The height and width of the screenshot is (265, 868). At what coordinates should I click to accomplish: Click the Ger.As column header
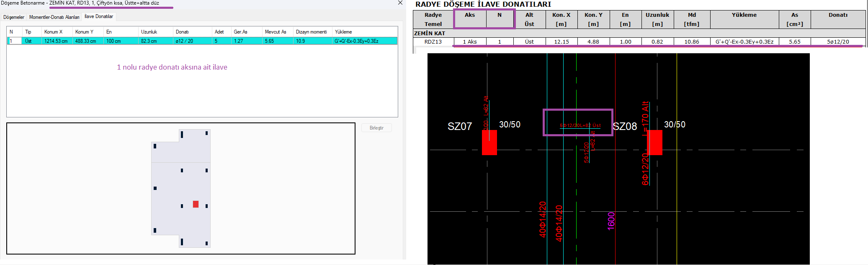246,32
